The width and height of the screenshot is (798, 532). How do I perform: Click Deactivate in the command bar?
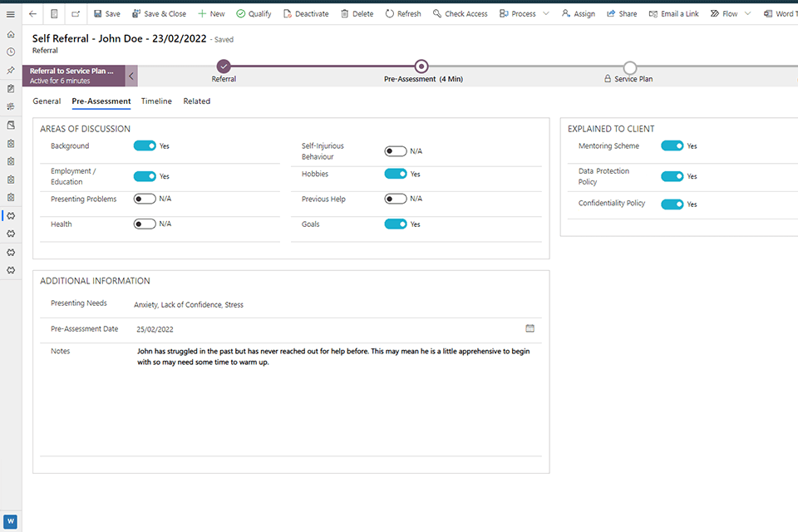[x=306, y=14]
